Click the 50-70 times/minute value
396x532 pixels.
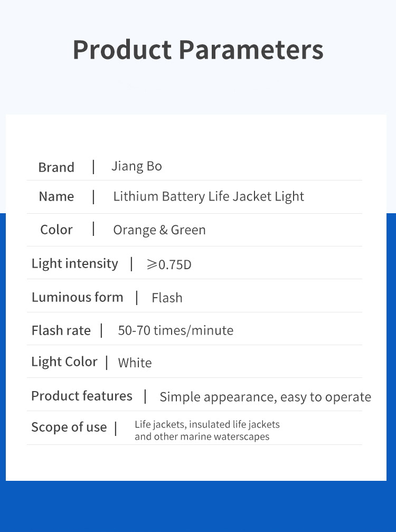[175, 330]
